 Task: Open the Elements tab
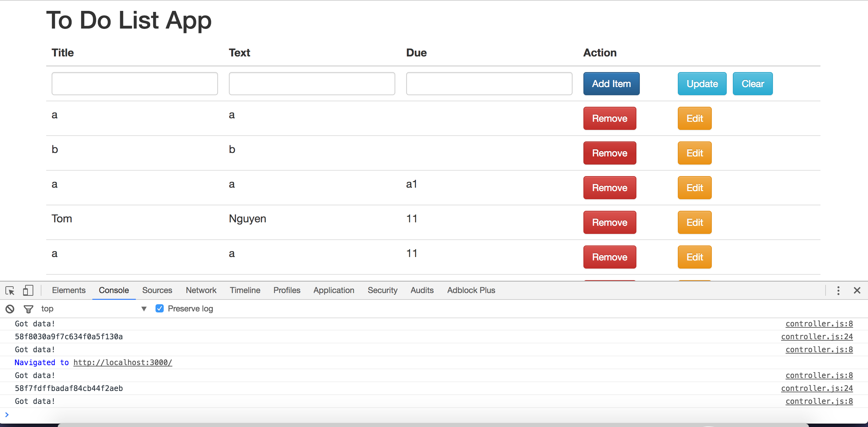69,290
